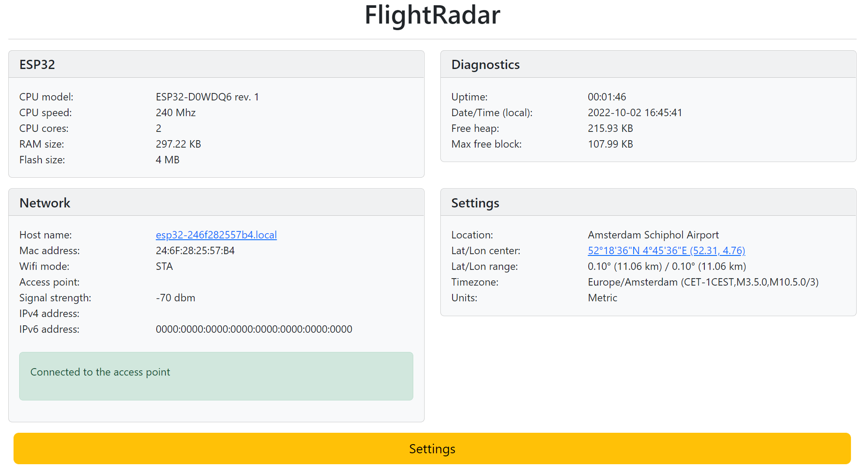Click the Date/Time (local): label
868x469 pixels.
coord(492,113)
